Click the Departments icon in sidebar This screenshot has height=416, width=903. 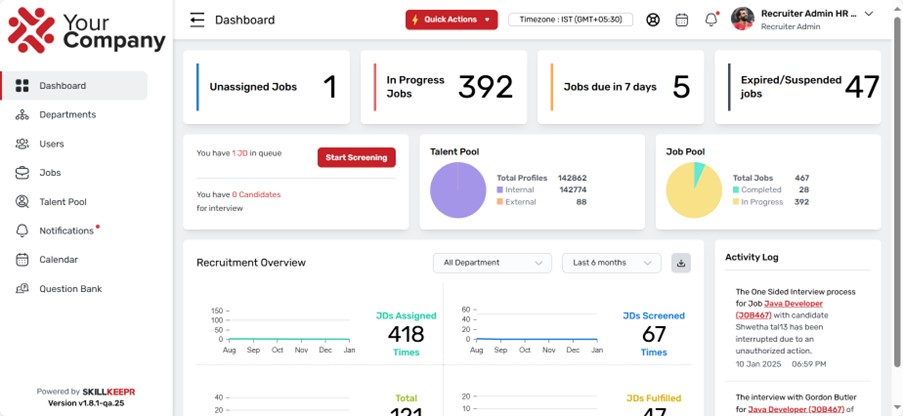22,115
